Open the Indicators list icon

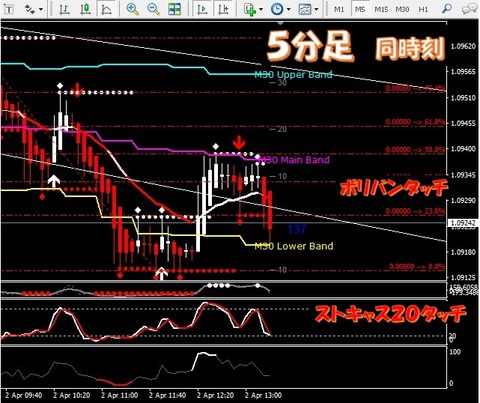tap(250, 9)
